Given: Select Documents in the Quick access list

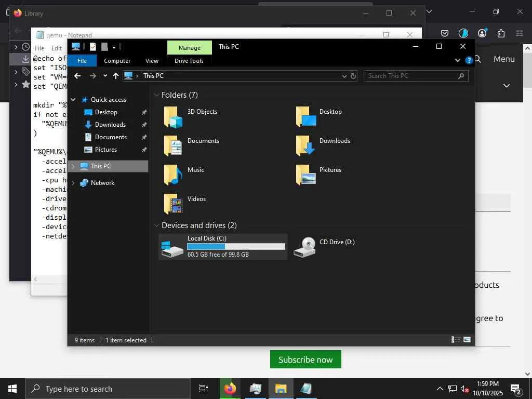Looking at the screenshot, I should (111, 137).
